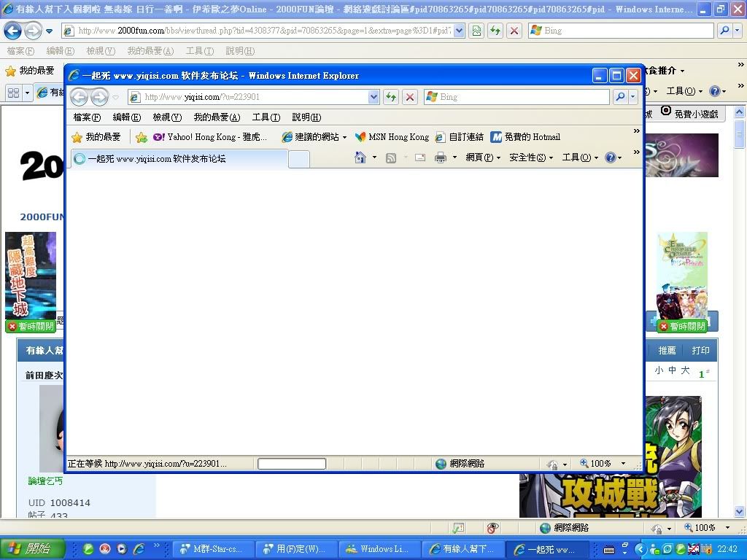Click the Help question mark icon in popup
This screenshot has width=747, height=560.
pyautogui.click(x=610, y=157)
